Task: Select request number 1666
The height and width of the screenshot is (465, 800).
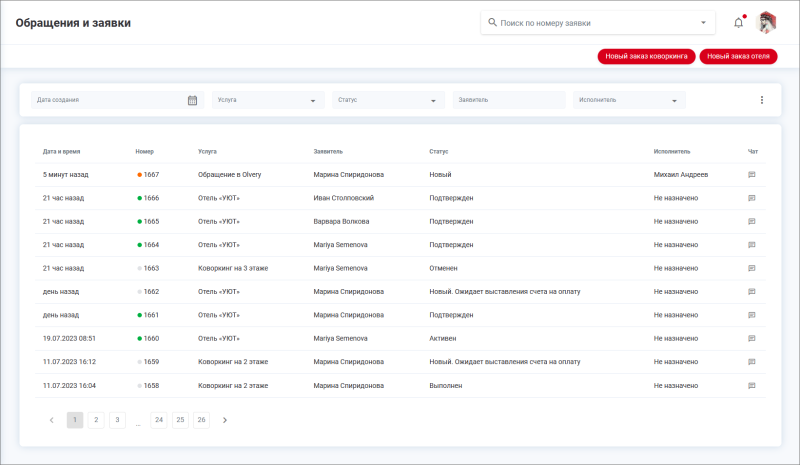Action: point(151,198)
